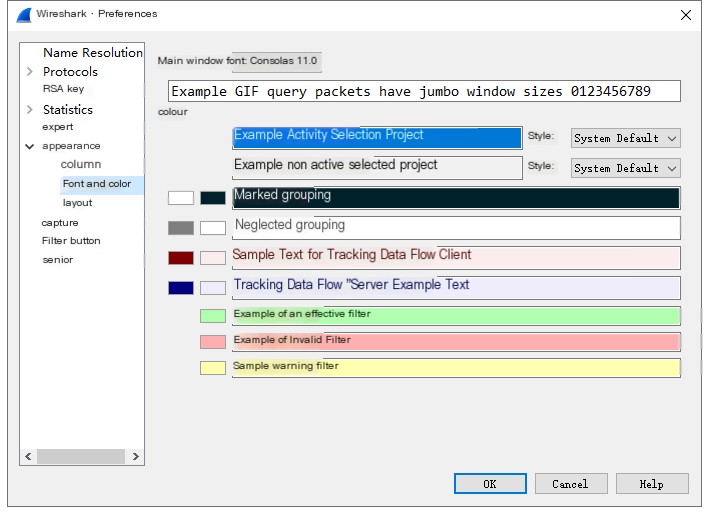709x514 pixels.
Task: Pick Neglected grouping white background swatch
Action: click(213, 228)
